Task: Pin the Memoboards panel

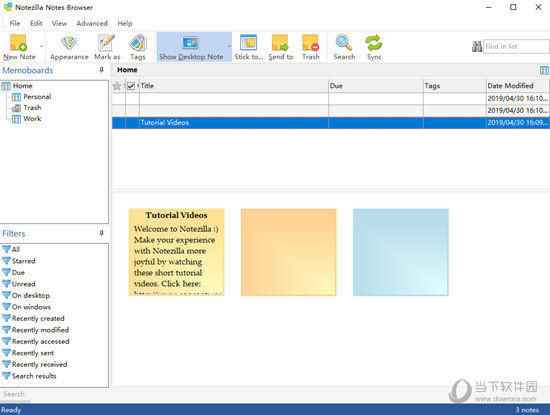Action: click(x=101, y=70)
